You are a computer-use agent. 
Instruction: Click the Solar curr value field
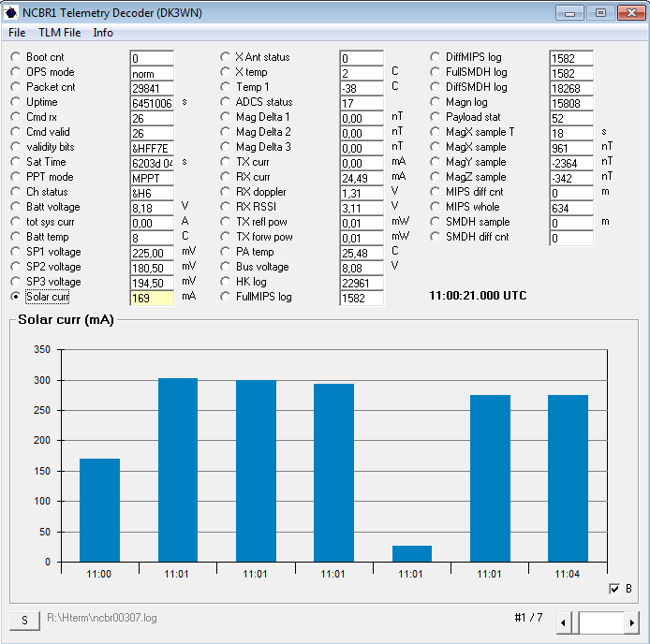[x=151, y=298]
